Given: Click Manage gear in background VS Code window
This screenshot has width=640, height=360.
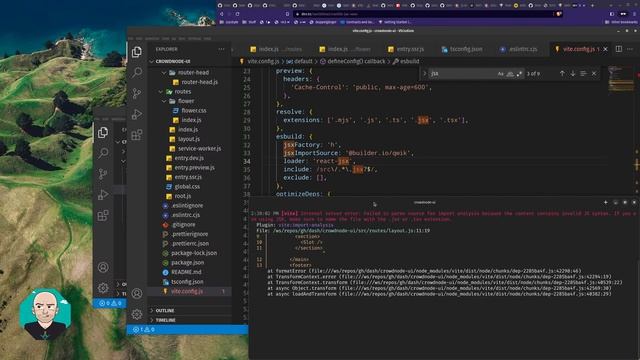Looking at the screenshot, I should pos(103,288).
